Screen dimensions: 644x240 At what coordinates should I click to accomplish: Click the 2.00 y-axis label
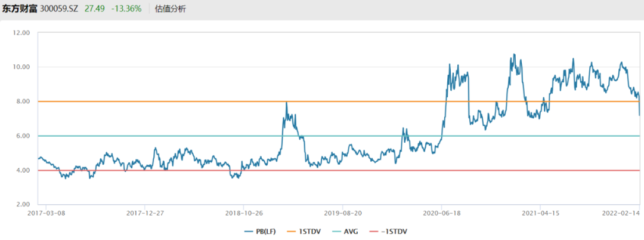23,205
